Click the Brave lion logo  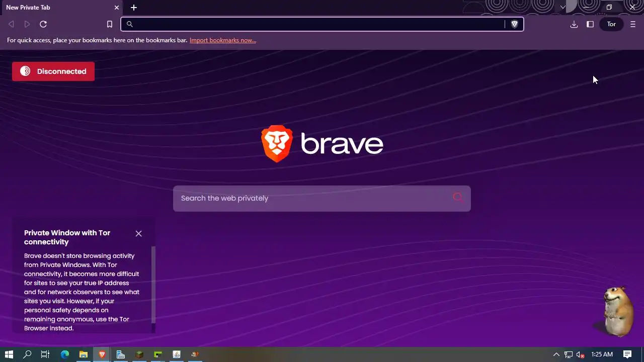point(277,144)
